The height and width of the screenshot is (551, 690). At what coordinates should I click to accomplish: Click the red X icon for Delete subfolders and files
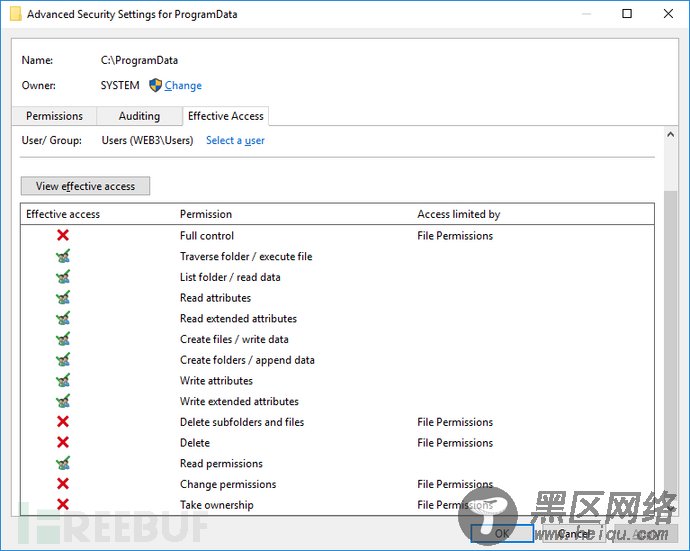pyautogui.click(x=63, y=422)
